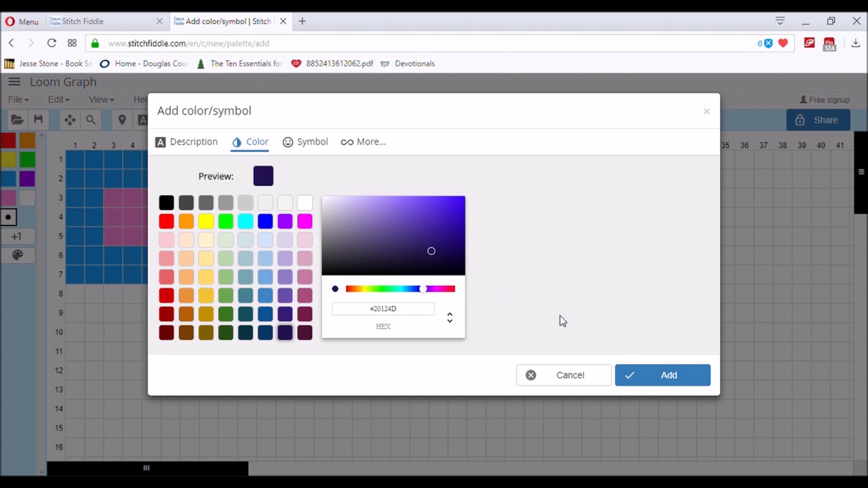Click the browser address bar URL
Image resolution: width=868 pixels, height=488 pixels.
(x=188, y=43)
